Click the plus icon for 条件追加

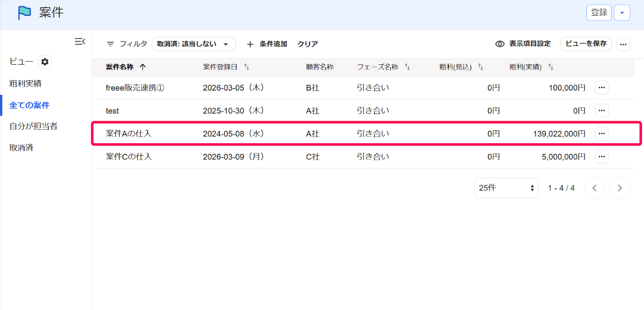click(250, 44)
